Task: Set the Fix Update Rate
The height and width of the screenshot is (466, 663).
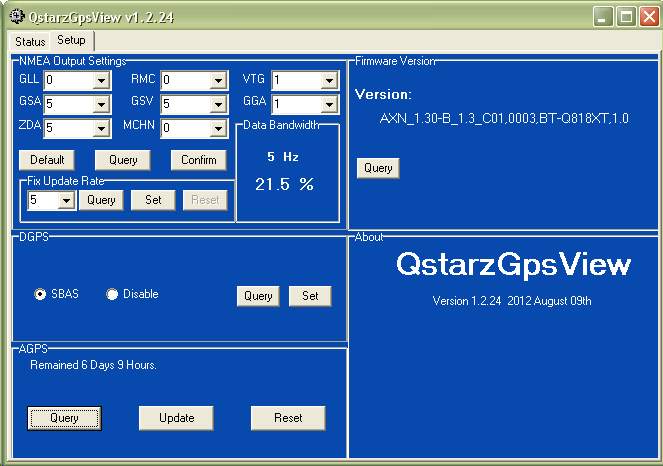Action: point(153,200)
